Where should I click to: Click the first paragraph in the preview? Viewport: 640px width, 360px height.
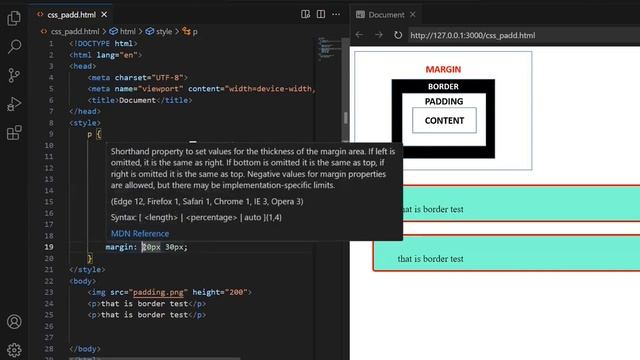point(521,203)
